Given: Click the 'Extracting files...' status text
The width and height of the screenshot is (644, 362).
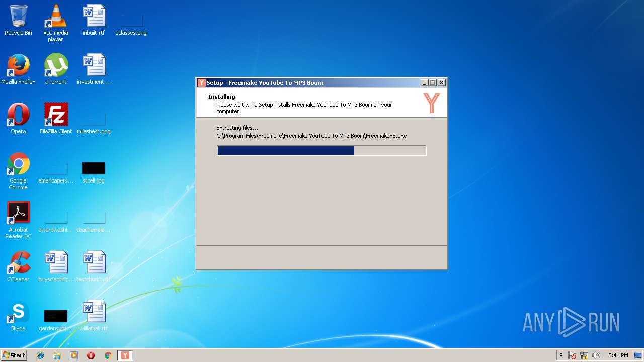Looking at the screenshot, I should click(x=237, y=128).
